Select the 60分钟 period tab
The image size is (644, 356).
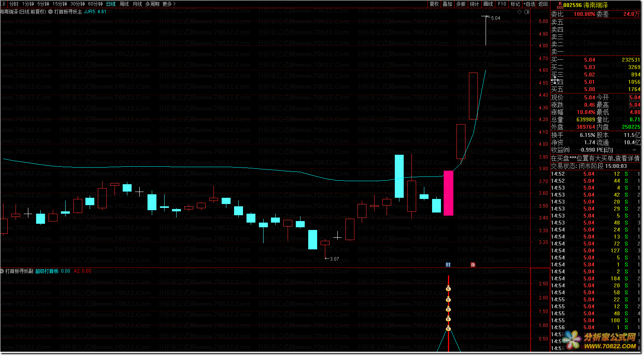pyautogui.click(x=95, y=4)
